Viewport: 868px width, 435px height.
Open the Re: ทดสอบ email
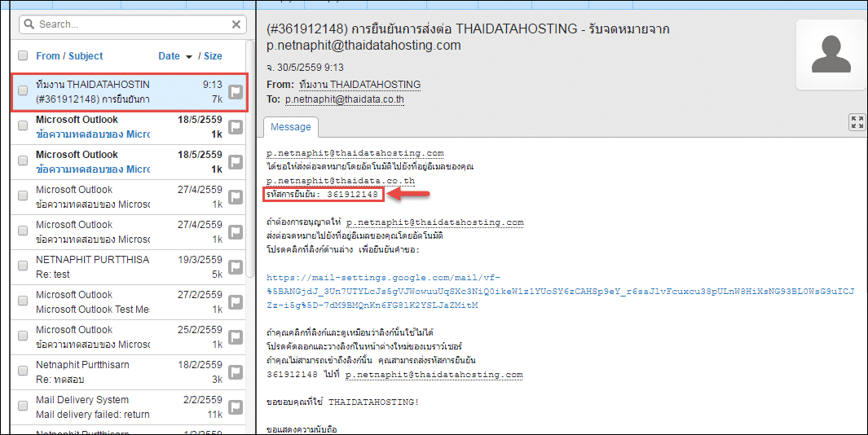pos(128,372)
